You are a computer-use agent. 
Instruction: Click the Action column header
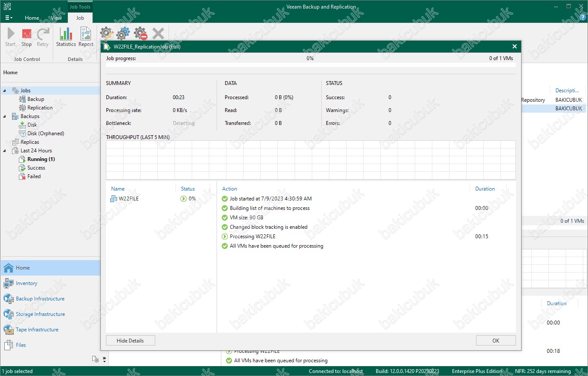229,189
